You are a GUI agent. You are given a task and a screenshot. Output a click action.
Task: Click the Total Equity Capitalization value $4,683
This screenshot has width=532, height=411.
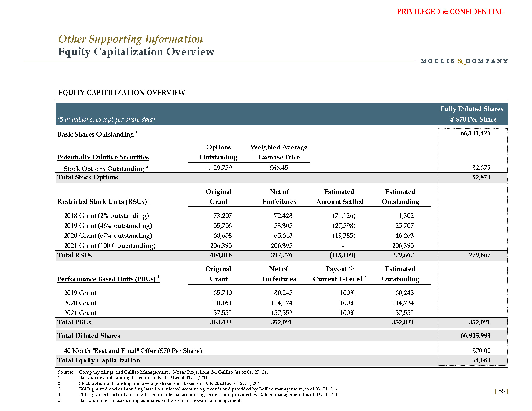481,360
